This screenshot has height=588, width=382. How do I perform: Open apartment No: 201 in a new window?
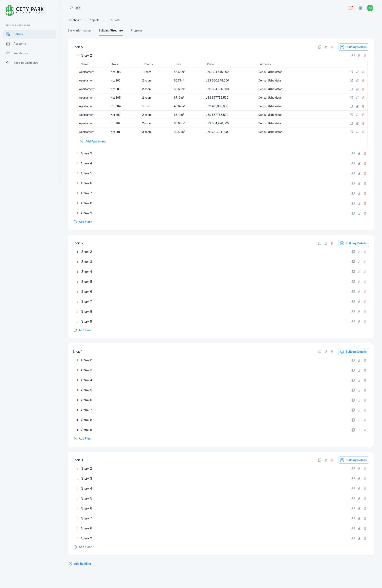(351, 132)
